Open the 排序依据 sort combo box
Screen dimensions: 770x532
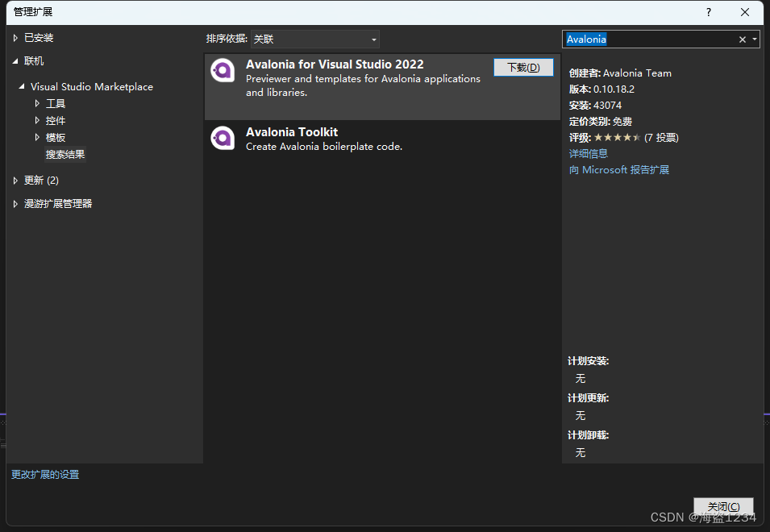314,39
